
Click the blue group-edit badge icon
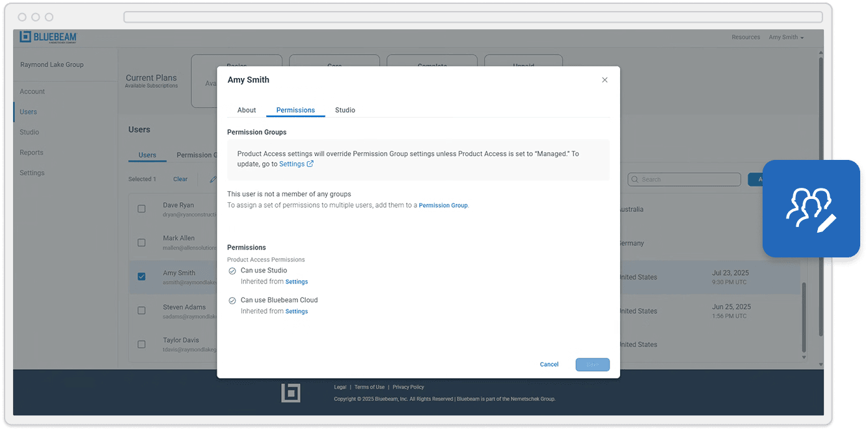coord(811,208)
